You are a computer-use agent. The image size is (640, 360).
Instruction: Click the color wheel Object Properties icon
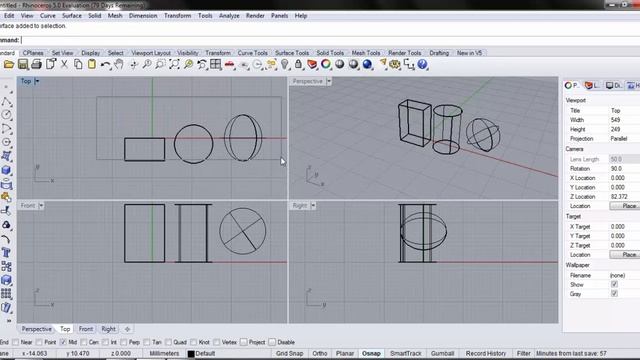click(326, 64)
